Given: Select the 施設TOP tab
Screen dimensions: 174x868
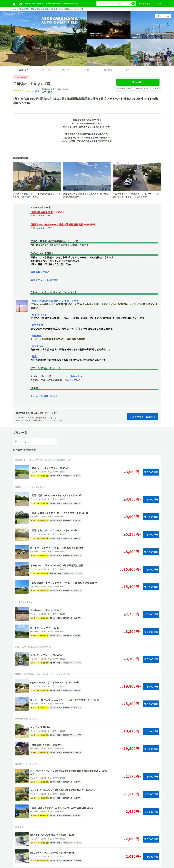Looking at the screenshot, I should click(24, 70).
